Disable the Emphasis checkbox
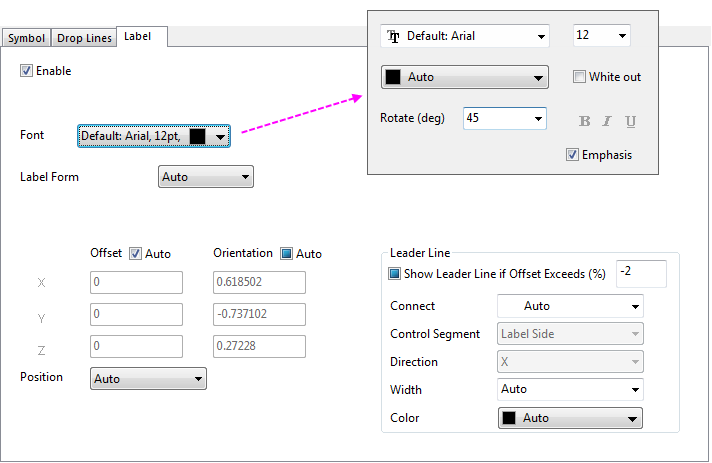This screenshot has height=463, width=712. [572, 155]
